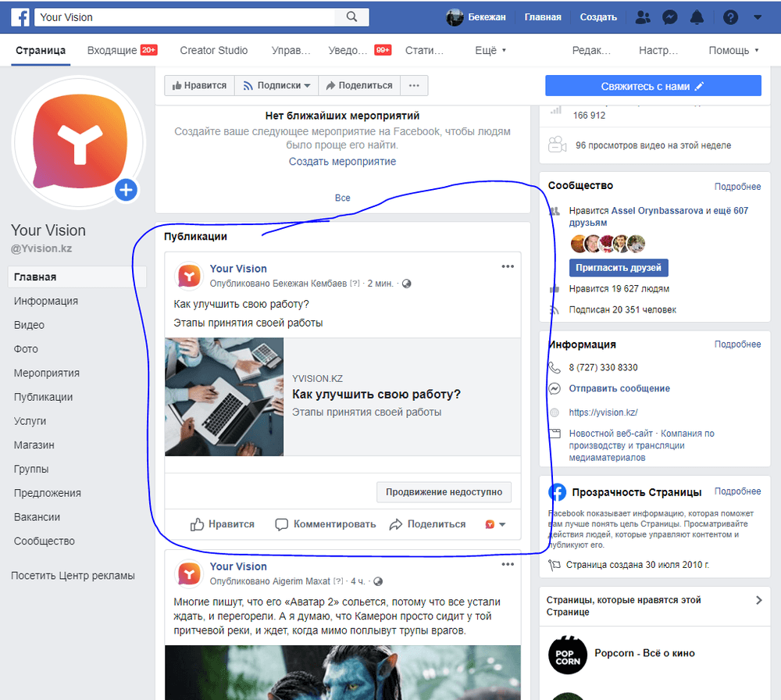The width and height of the screenshot is (781, 700).
Task: Select Видео in the left sidebar
Action: 29,325
